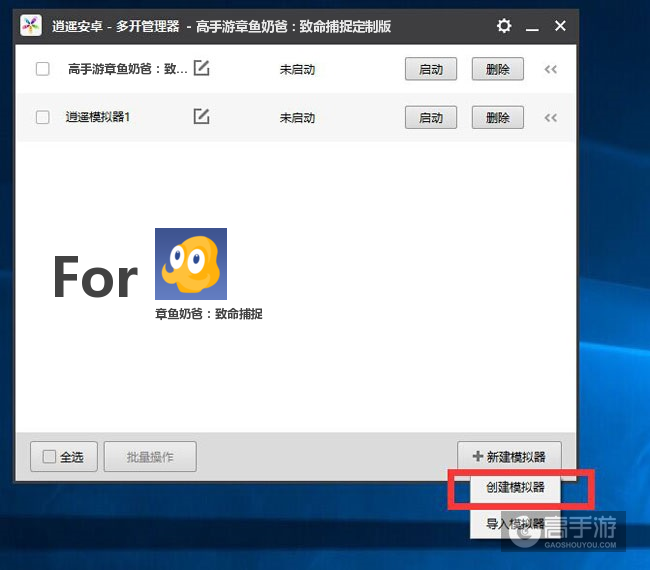This screenshot has height=570, width=650.
Task: Close the 多开管理器 window
Action: click(560, 26)
